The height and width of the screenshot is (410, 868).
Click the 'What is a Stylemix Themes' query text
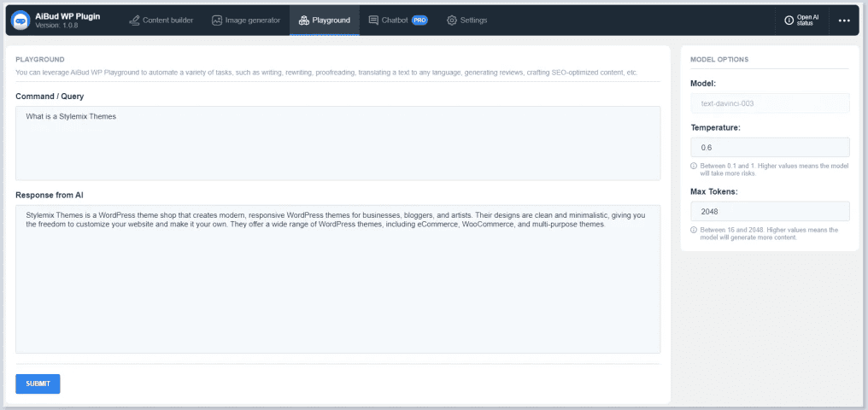[71, 116]
